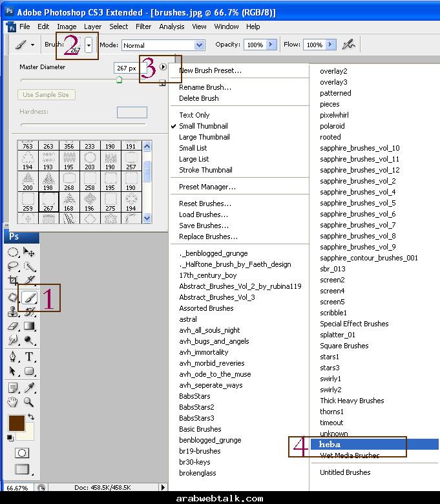Viewport: 440px width, 504px height.
Task: Change the screen mode button
Action: tap(22, 469)
